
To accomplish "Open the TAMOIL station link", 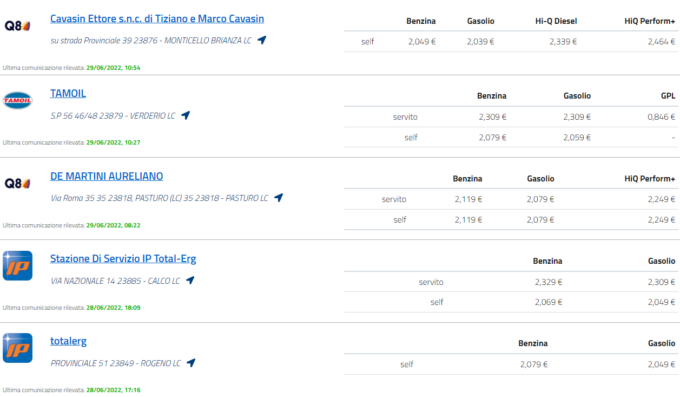I will point(68,94).
